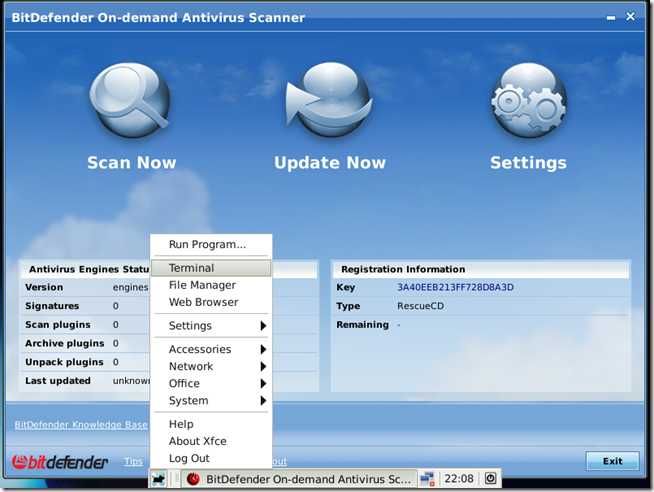Screen dimensions: 654x492
Task: Click the Unpack plugins row label
Action: pos(64,362)
